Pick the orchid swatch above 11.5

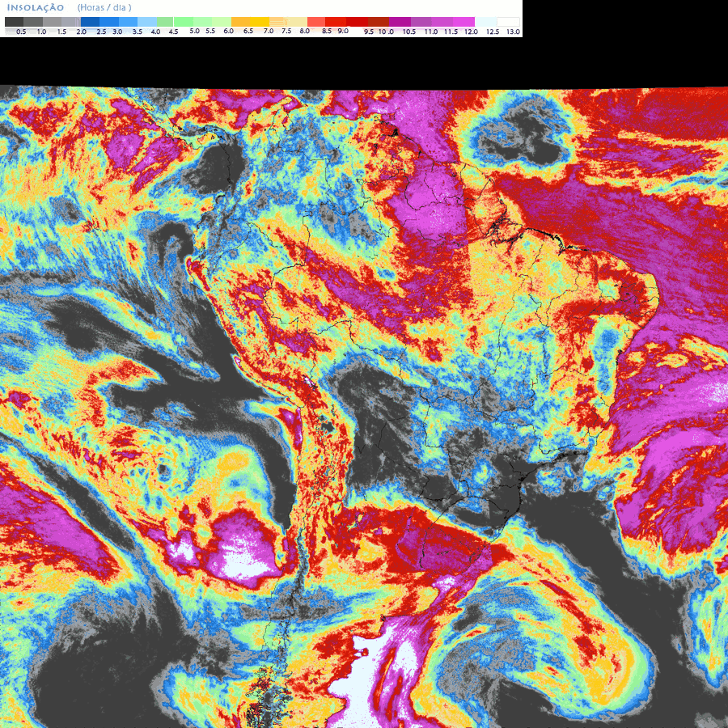(442, 22)
